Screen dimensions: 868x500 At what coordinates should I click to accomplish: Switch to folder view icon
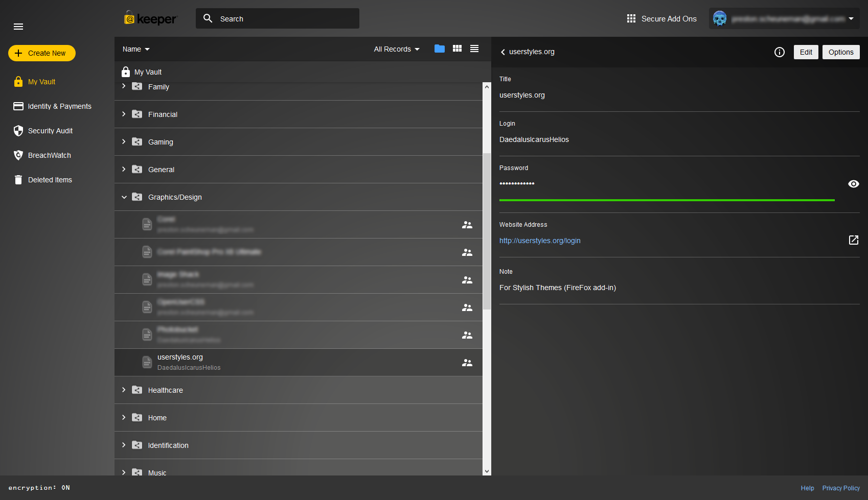coord(439,49)
